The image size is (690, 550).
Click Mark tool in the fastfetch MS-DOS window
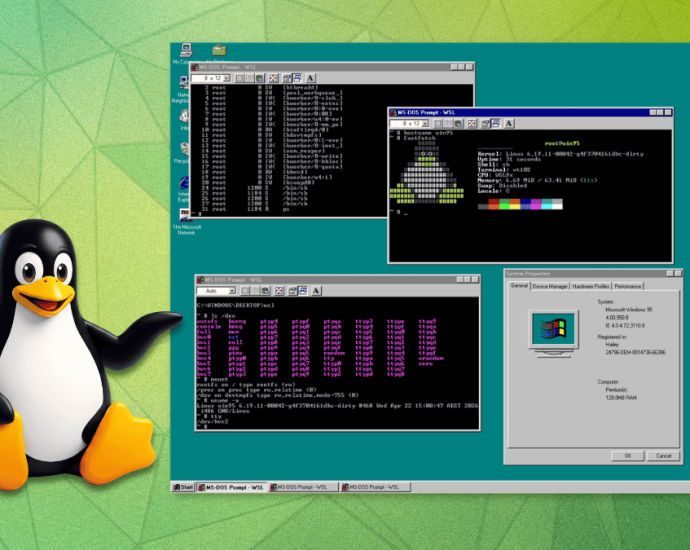(438, 124)
